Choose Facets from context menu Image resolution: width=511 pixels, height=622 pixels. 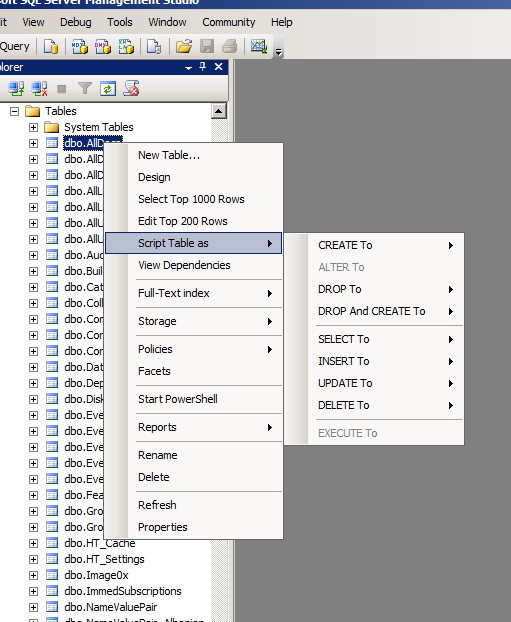click(x=194, y=371)
